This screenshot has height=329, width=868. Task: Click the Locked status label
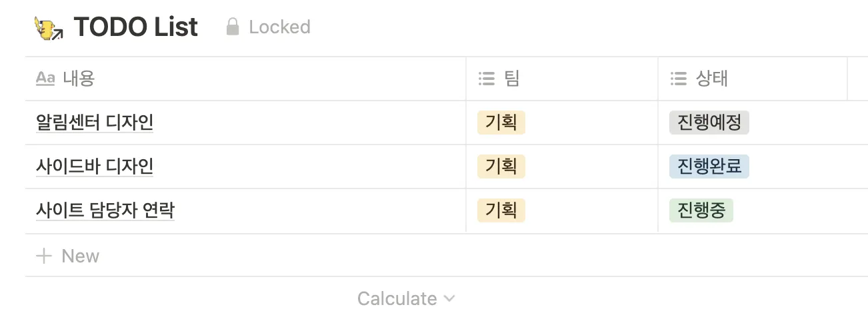[x=279, y=27]
